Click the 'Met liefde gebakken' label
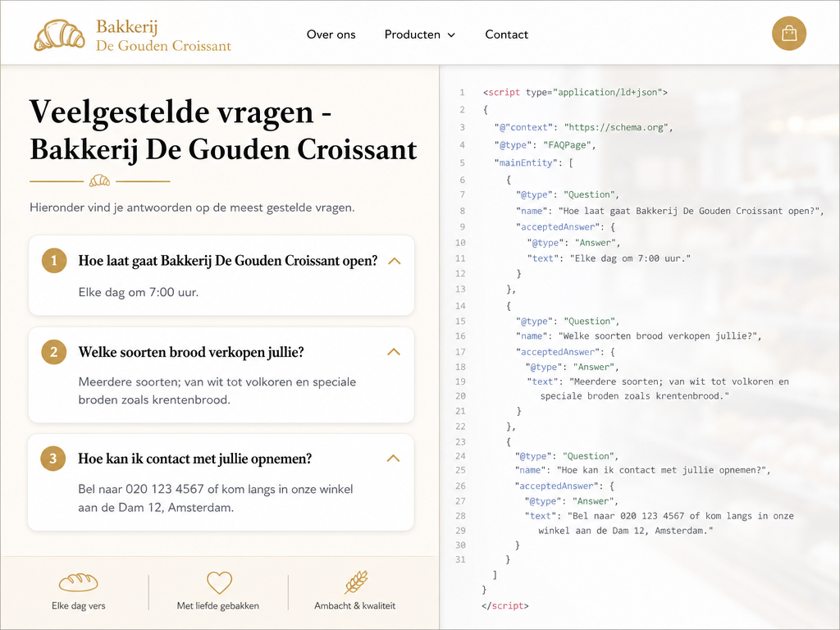This screenshot has height=630, width=840. (218, 606)
